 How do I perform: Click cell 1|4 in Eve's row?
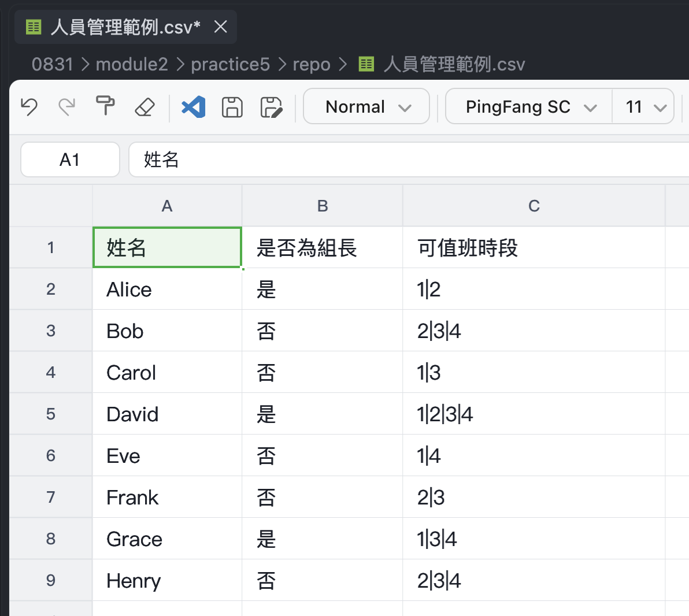[x=534, y=455]
